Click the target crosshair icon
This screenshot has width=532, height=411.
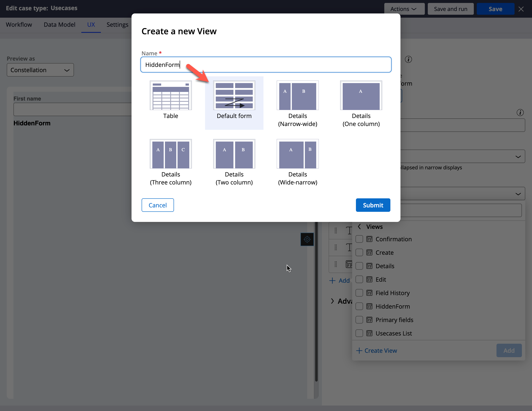click(x=307, y=239)
